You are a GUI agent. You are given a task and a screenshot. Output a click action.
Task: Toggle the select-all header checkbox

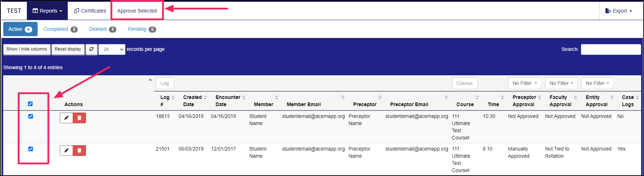click(30, 104)
